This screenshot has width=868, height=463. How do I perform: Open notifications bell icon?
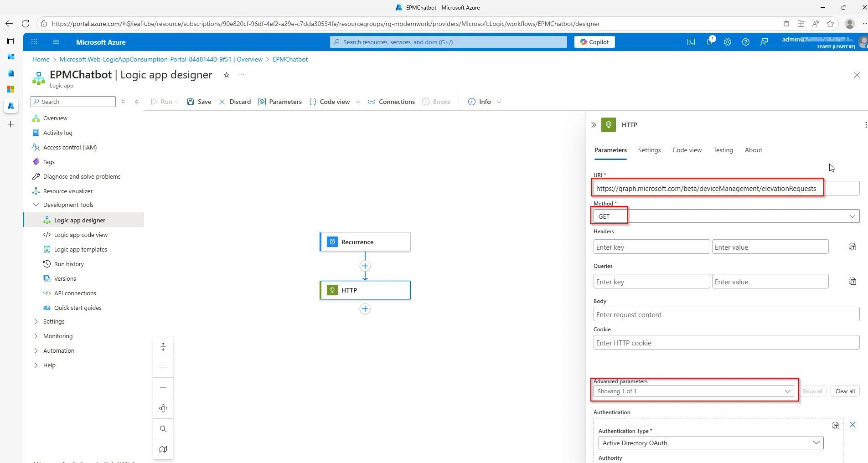[x=709, y=42]
